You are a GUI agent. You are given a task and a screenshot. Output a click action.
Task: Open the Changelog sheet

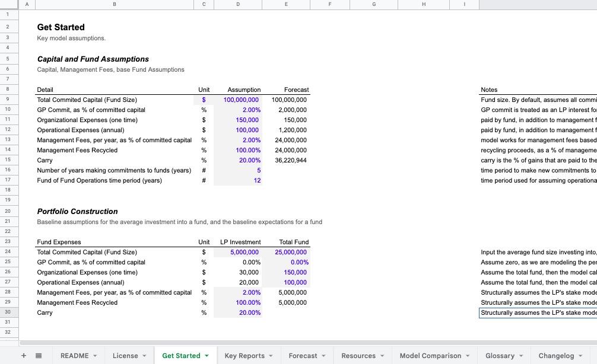557,356
